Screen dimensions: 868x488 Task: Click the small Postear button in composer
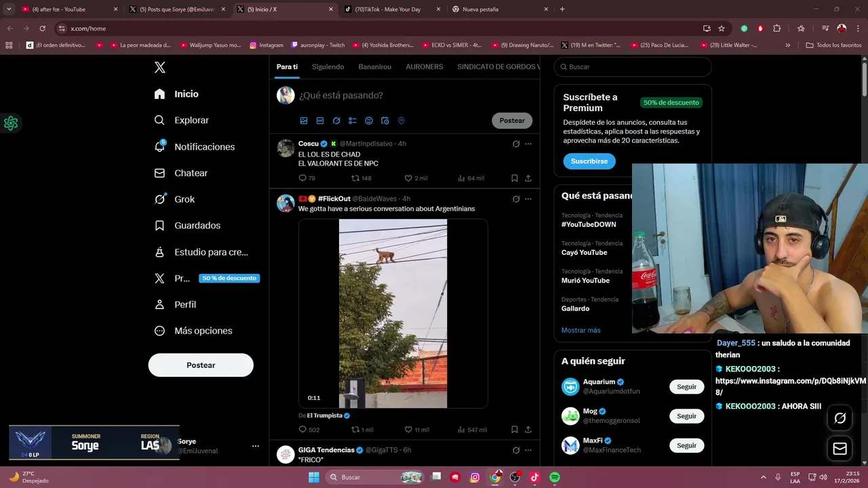[x=512, y=121]
